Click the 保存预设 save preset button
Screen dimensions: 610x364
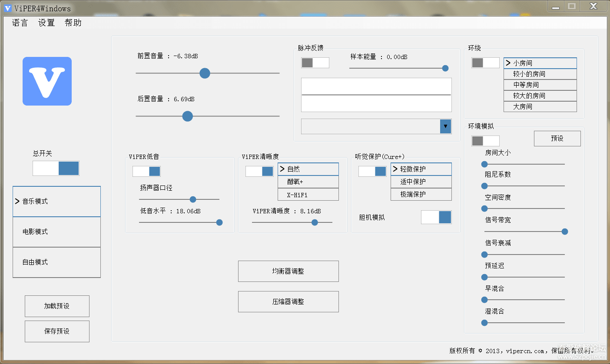point(57,331)
